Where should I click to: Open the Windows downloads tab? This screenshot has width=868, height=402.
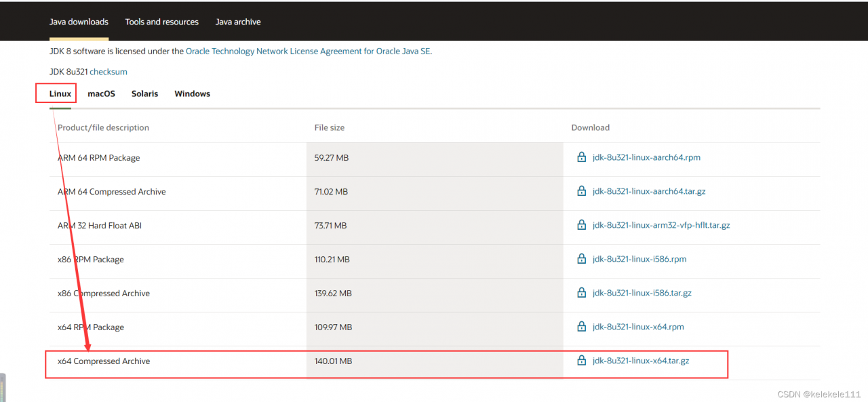(192, 94)
